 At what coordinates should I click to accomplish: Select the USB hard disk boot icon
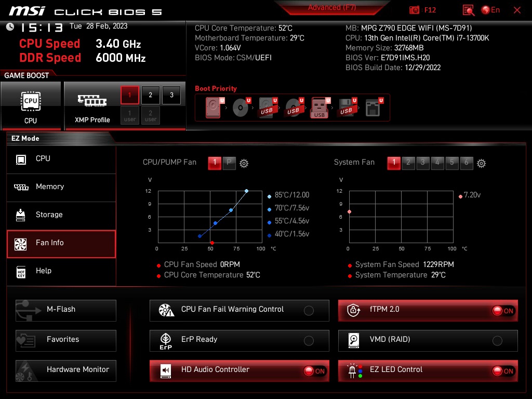(x=268, y=108)
